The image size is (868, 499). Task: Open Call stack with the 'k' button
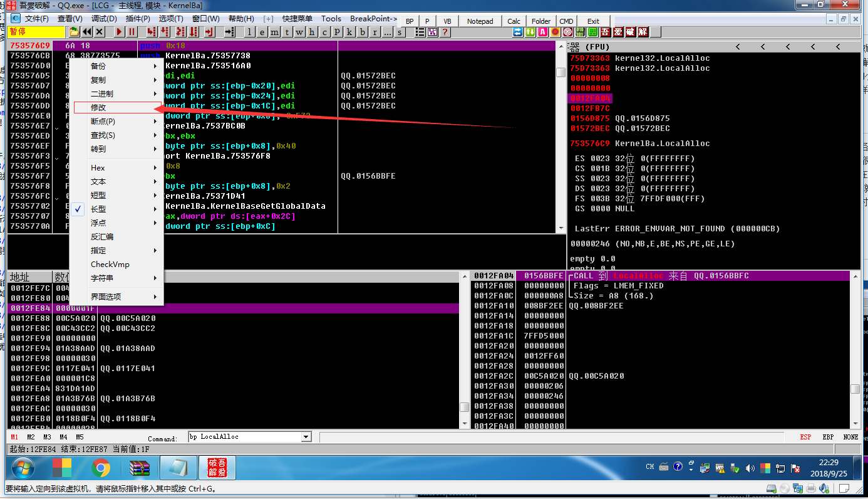(x=349, y=32)
